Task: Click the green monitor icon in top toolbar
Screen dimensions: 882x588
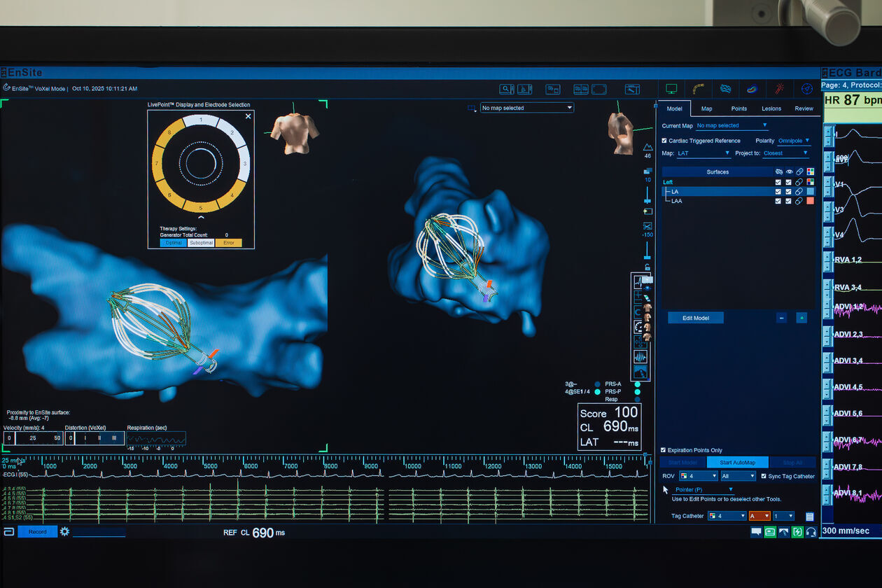Action: [x=671, y=89]
